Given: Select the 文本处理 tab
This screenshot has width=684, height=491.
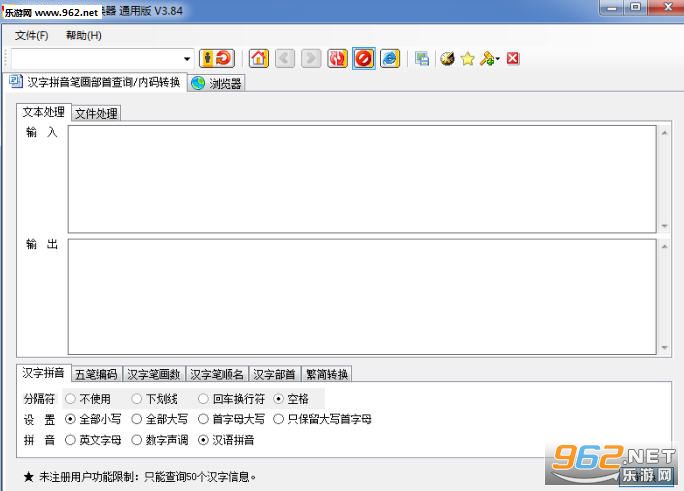Looking at the screenshot, I should coord(44,112).
